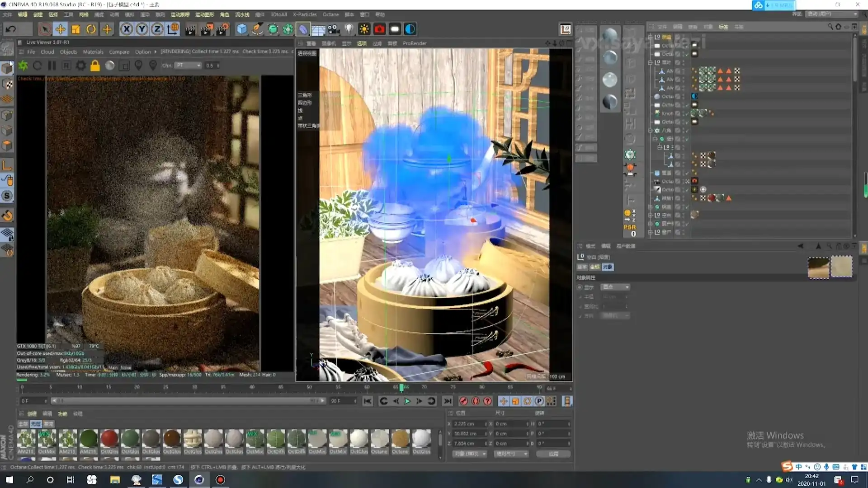Open Octane render settings gear icon

coord(80,66)
